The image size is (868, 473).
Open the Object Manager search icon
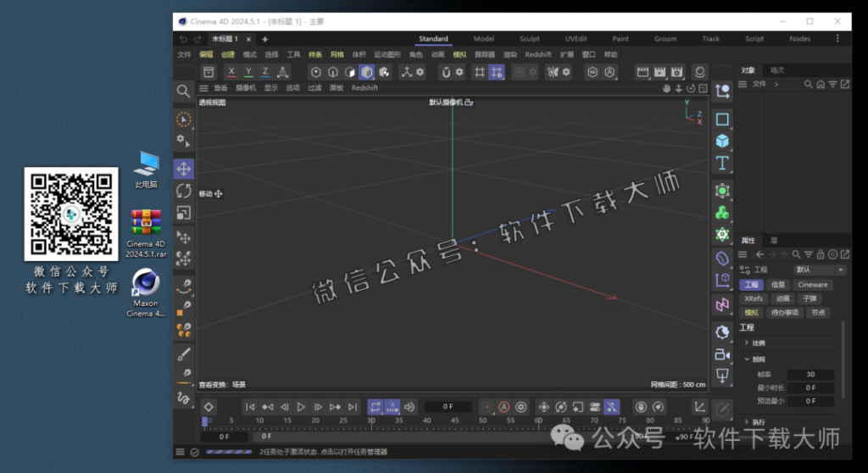808,84
